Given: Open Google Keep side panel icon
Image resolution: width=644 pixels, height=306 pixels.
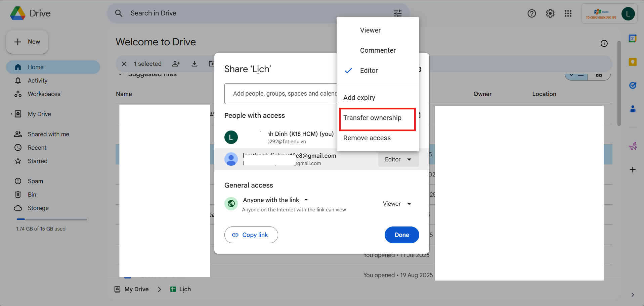Looking at the screenshot, I should coord(633,62).
